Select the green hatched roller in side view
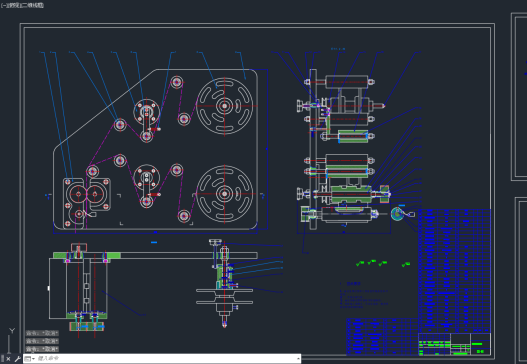 (353, 137)
